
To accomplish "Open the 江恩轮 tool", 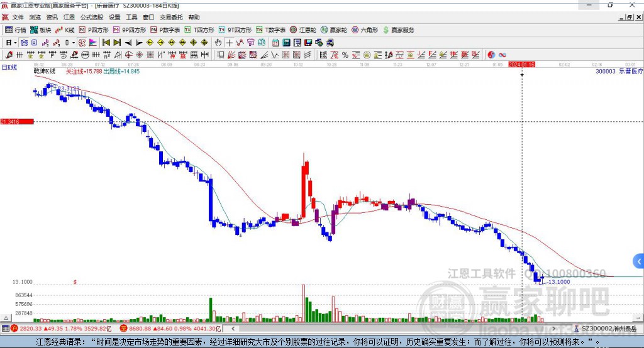I will click(x=303, y=30).
